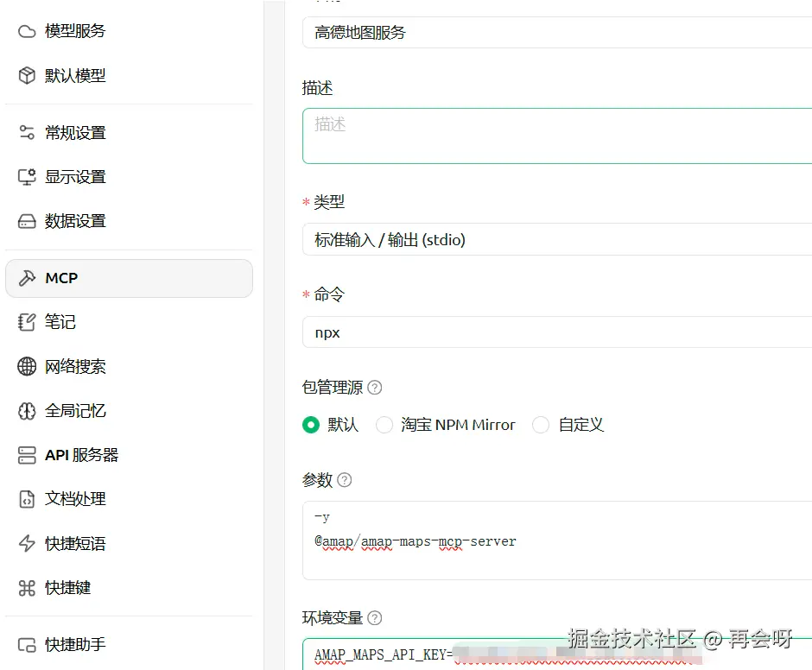Screen dimensions: 812x670
Task: Click the cube icon beside 默认模型
Action: coord(27,76)
